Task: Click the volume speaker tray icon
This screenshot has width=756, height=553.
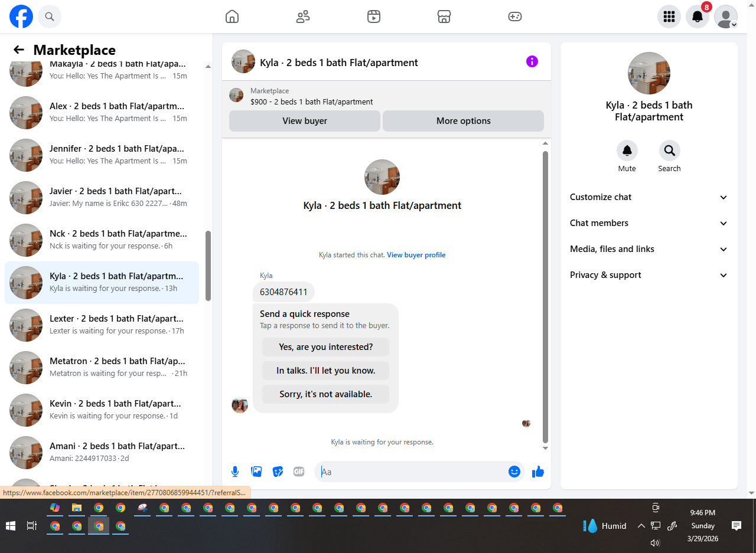Action: point(655,543)
